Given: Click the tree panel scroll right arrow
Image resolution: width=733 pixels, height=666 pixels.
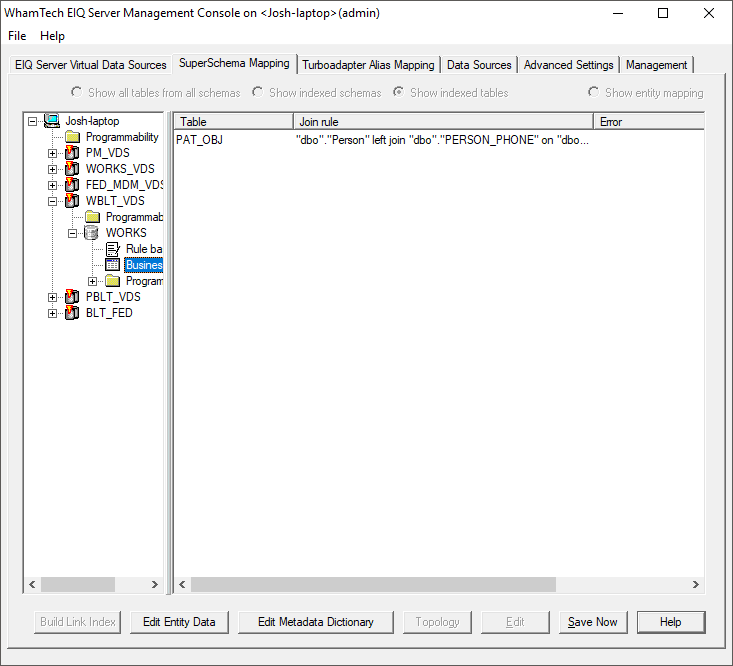Looking at the screenshot, I should click(155, 584).
